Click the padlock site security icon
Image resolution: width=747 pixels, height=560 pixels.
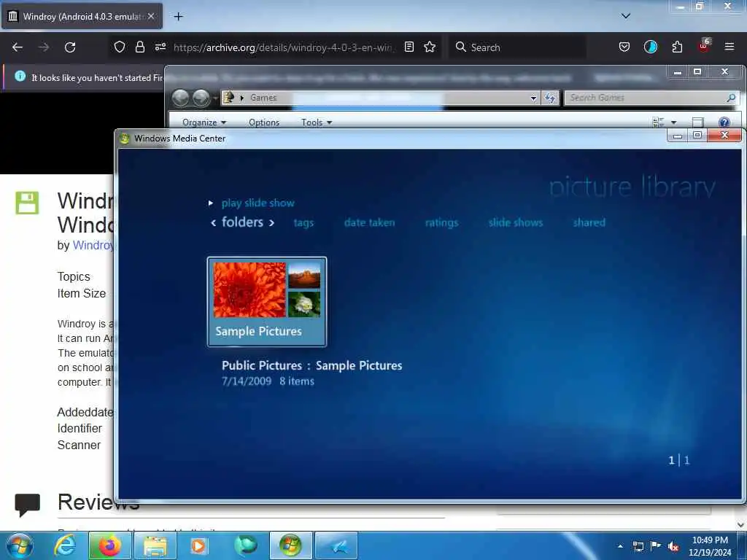(x=139, y=47)
